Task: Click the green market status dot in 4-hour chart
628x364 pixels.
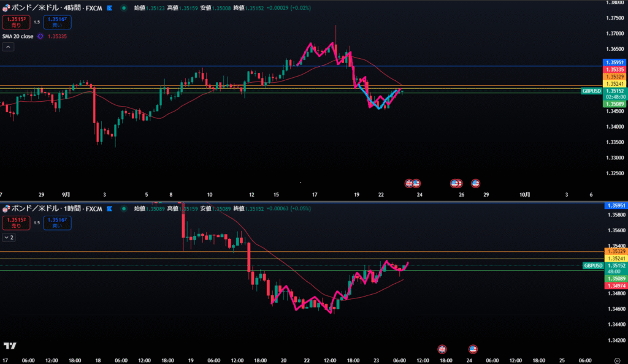Action: (124, 9)
